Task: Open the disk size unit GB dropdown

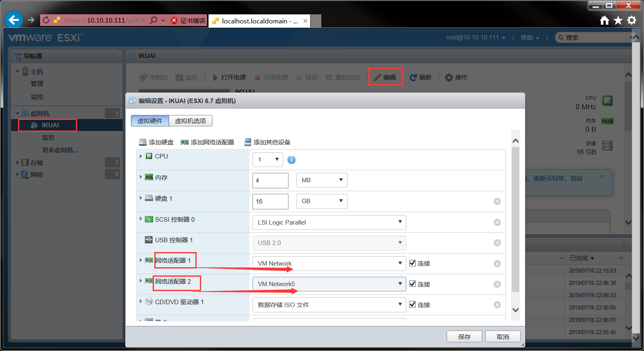Action: click(x=322, y=201)
